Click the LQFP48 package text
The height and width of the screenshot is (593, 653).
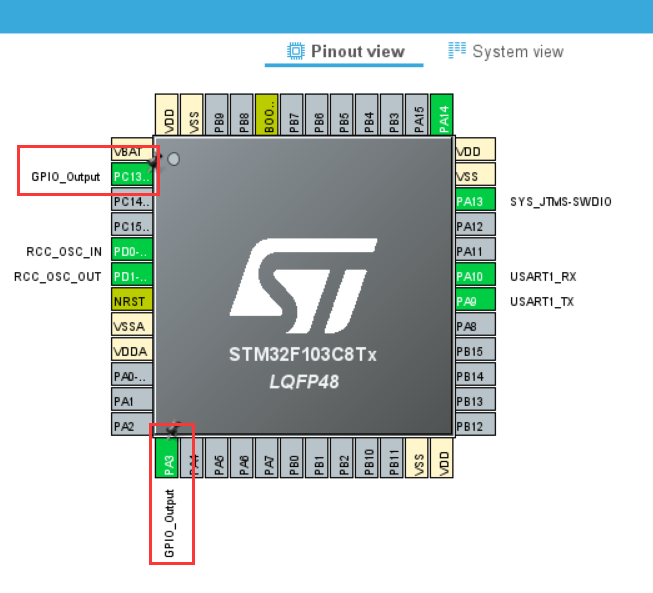304,381
